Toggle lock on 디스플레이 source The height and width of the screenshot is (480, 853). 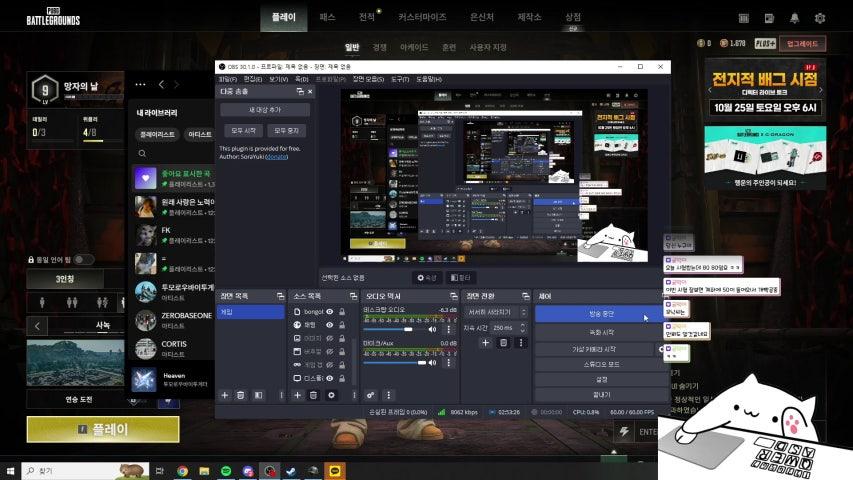[x=342, y=378]
